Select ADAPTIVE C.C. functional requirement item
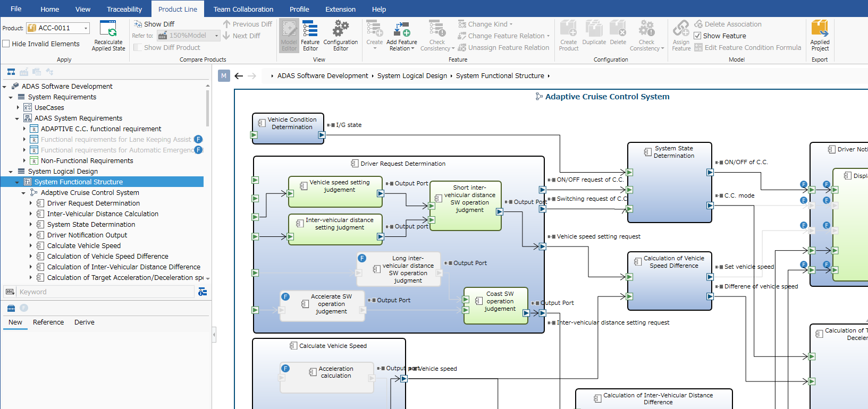 (x=101, y=129)
